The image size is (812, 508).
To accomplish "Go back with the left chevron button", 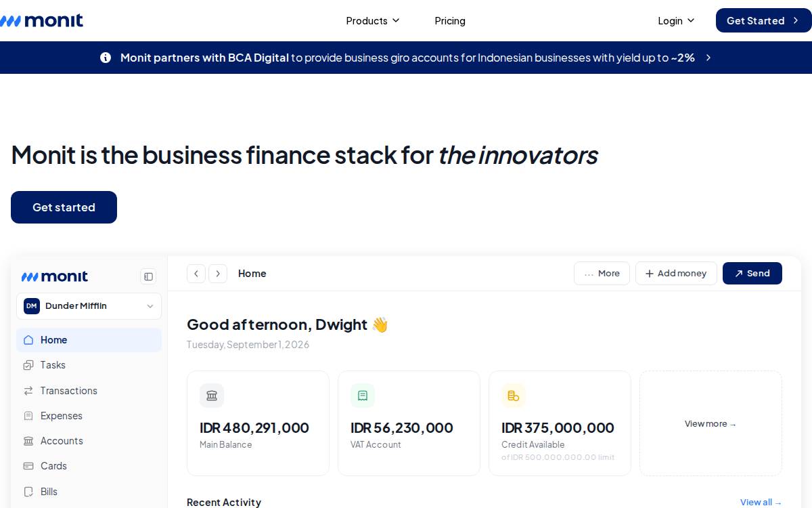I will (x=196, y=274).
